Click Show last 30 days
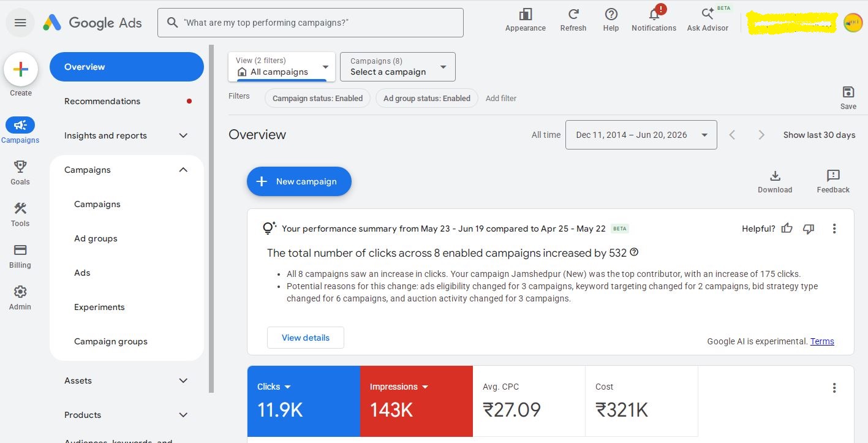 (819, 135)
